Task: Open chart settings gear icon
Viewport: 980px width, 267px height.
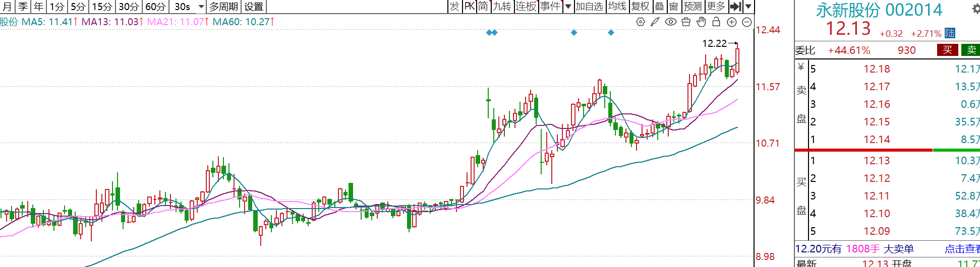Action: [640, 22]
